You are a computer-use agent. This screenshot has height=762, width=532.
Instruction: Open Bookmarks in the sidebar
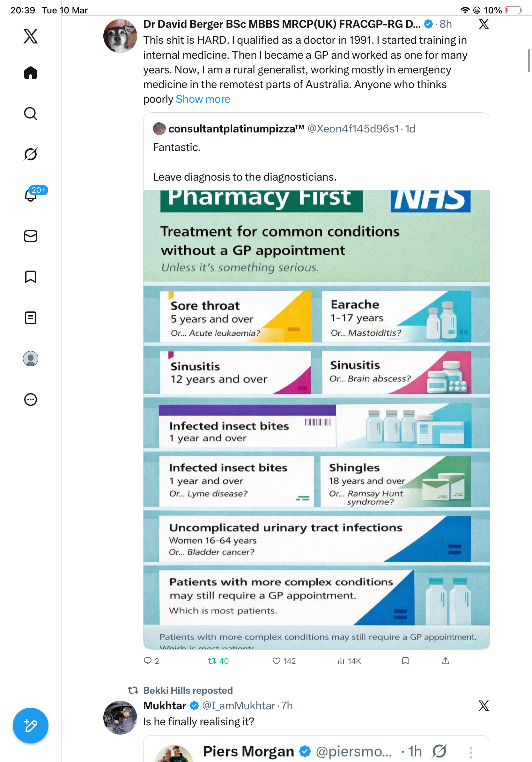31,276
